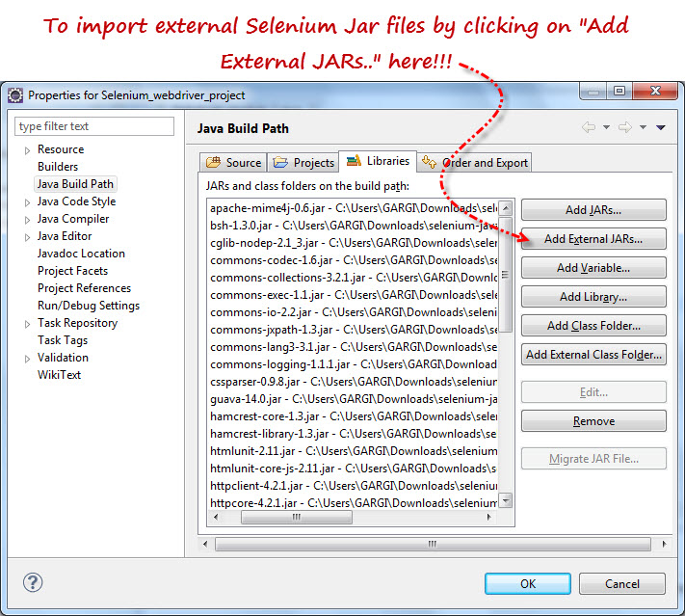Image resolution: width=685 pixels, height=616 pixels.
Task: Click Add External Class Folder... button
Action: (593, 354)
